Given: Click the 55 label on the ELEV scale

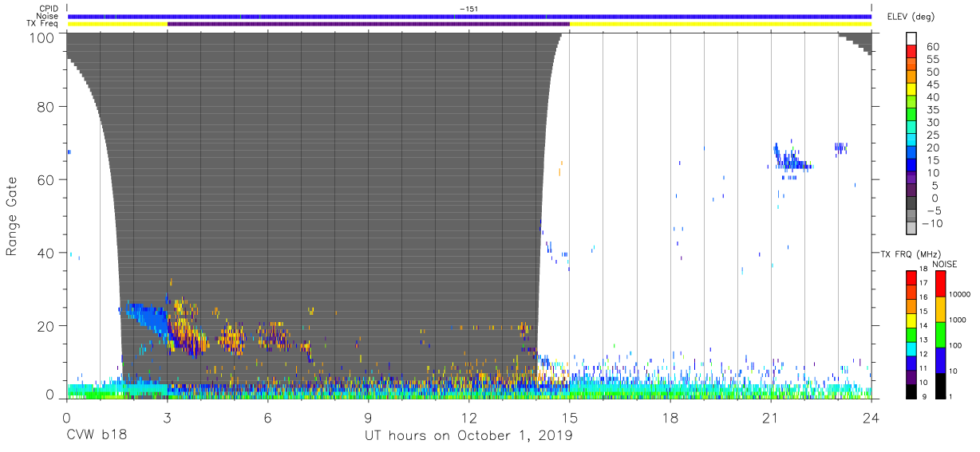Looking at the screenshot, I should pyautogui.click(x=934, y=60).
